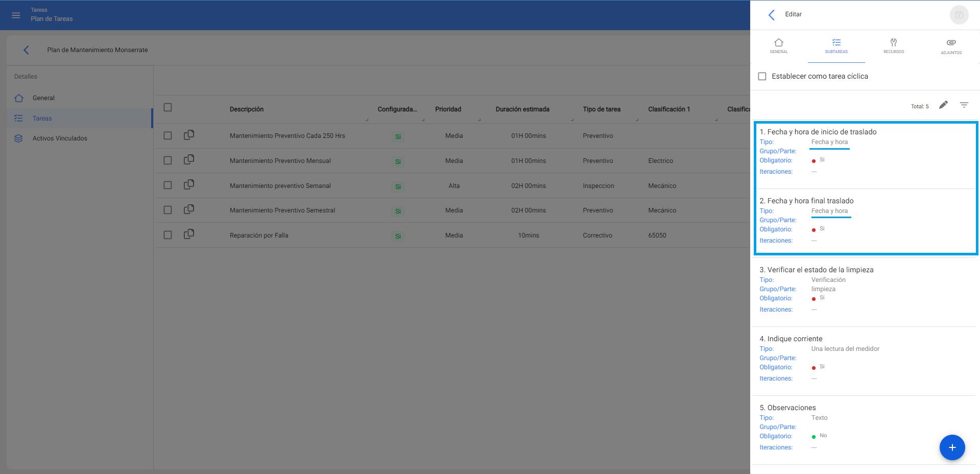Screen dimensions: 980x474
Task: Add a new subtask with plus button
Action: pos(952,447)
